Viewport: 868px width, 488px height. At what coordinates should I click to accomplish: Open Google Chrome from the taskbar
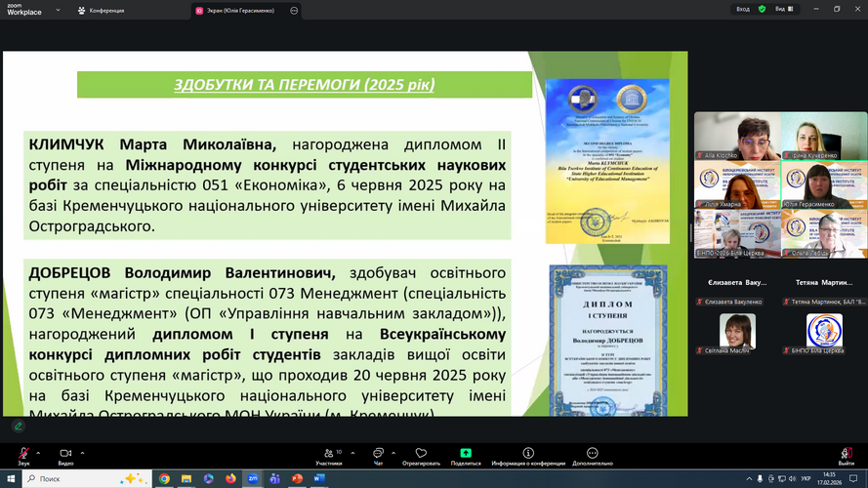click(x=164, y=479)
